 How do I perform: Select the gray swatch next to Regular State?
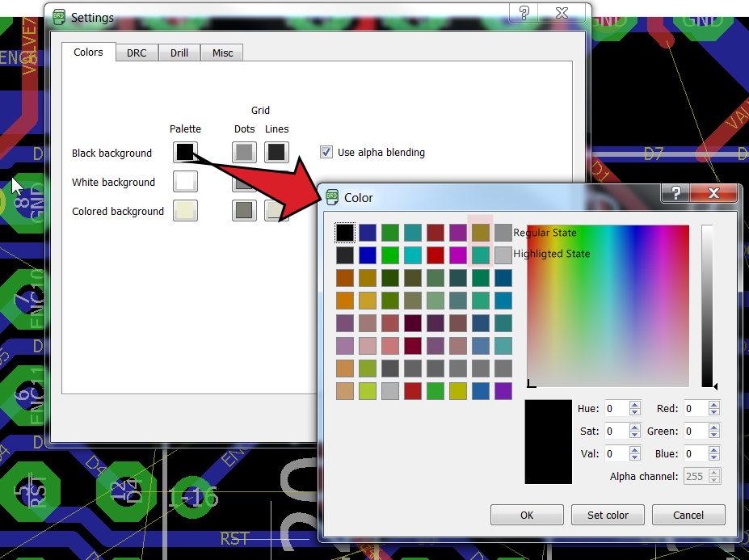[x=503, y=233]
